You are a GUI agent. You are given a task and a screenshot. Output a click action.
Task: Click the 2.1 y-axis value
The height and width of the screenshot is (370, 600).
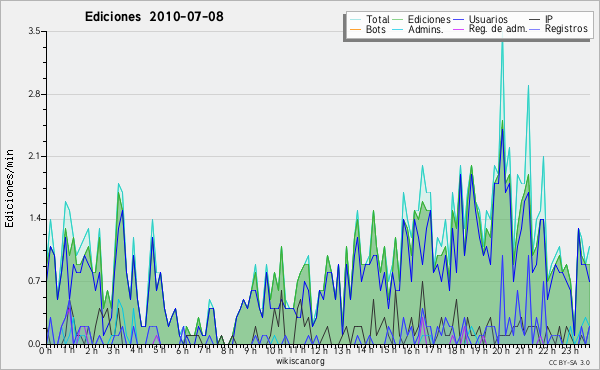coord(34,156)
